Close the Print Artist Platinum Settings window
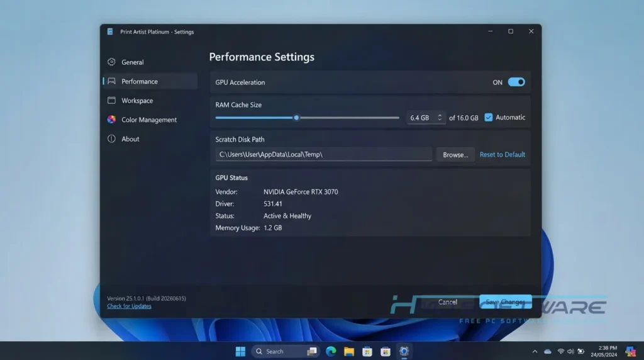The image size is (644, 360). pyautogui.click(x=531, y=31)
